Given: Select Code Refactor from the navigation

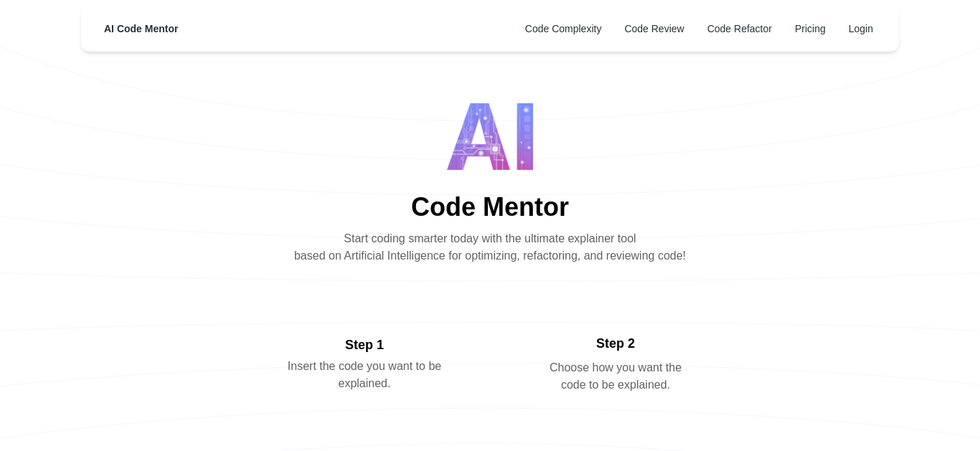Looking at the screenshot, I should (x=740, y=29).
